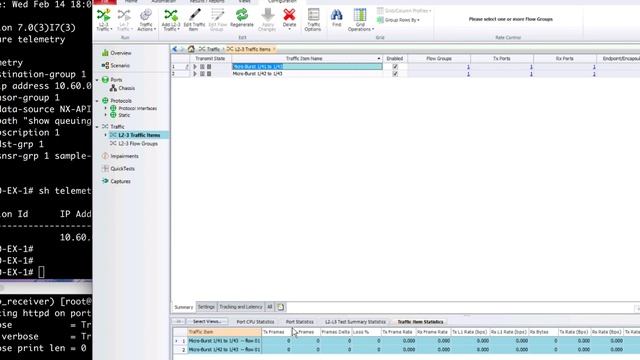The height and width of the screenshot is (360, 640).
Task: Select the L2-3 Traffic Items tree item
Action: [138, 135]
